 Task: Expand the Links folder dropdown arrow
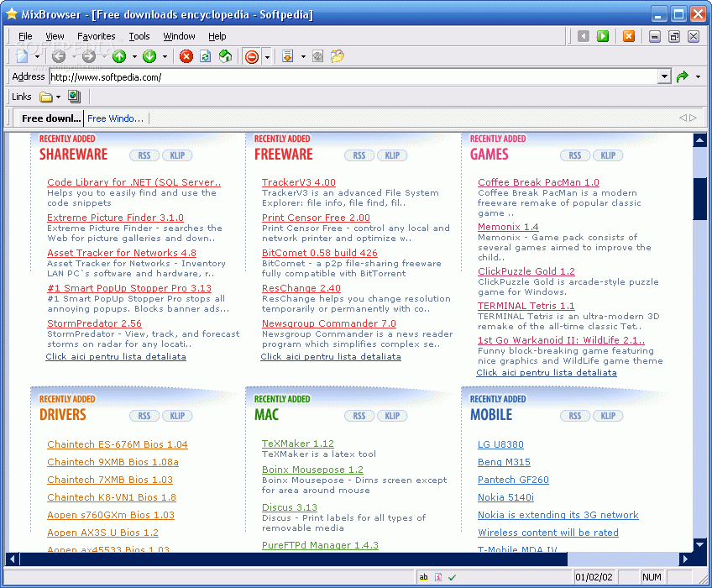coord(58,97)
